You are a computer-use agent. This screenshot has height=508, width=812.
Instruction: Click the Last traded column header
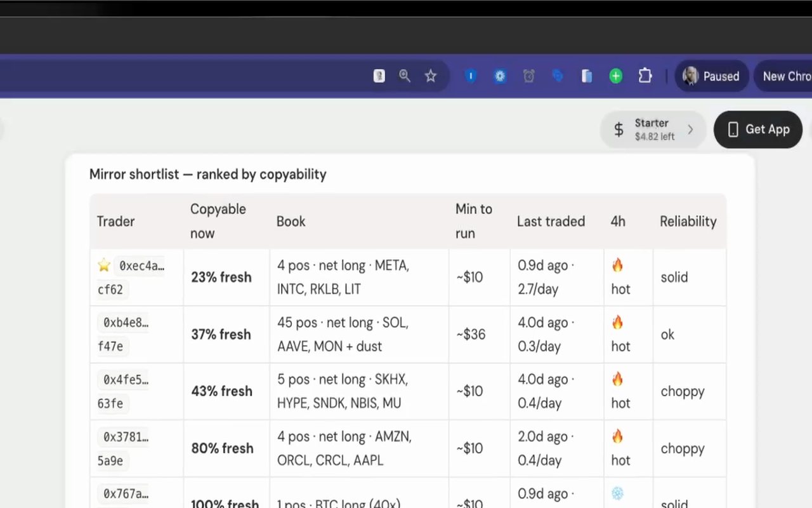pos(551,222)
